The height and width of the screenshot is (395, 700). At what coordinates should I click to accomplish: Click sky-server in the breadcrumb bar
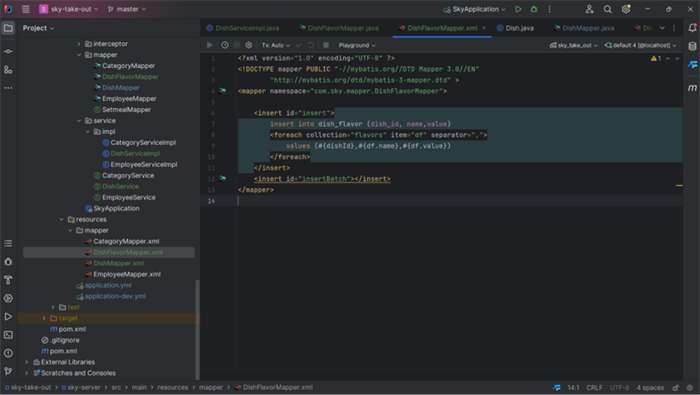[81, 387]
